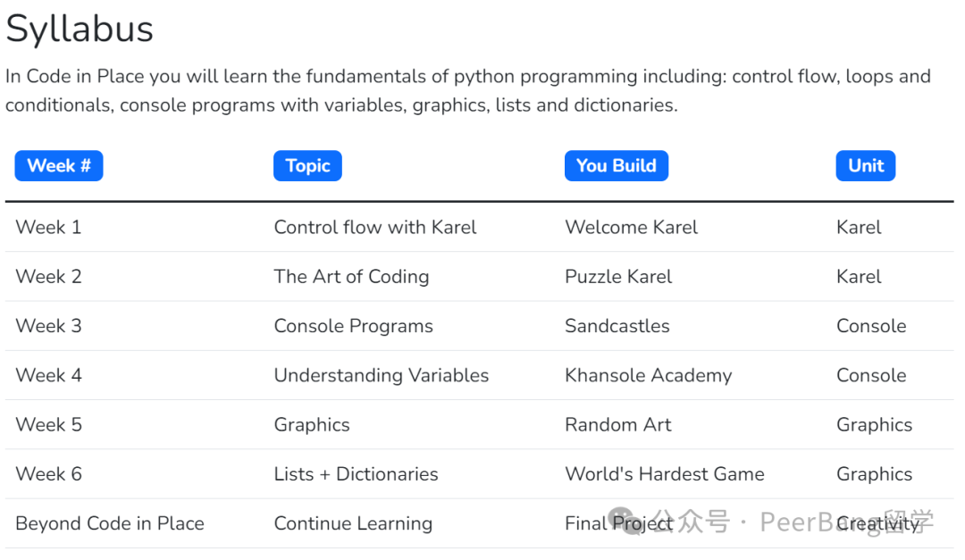Click the Unit header badge
This screenshot has width=965, height=560.
tap(865, 165)
